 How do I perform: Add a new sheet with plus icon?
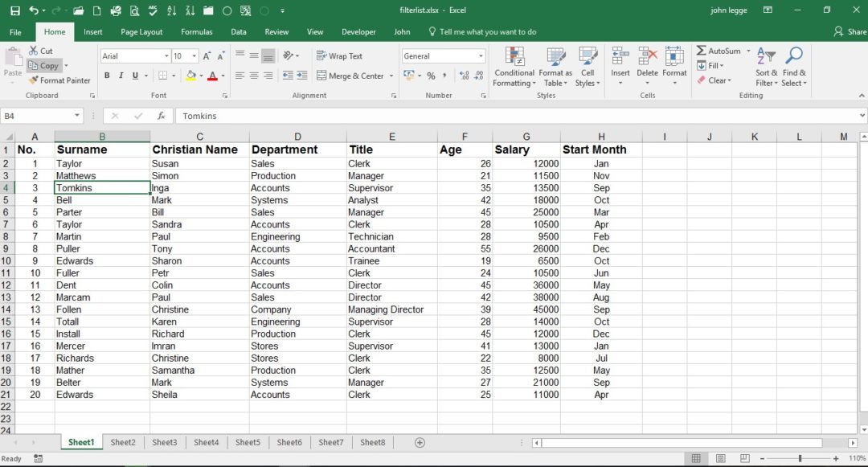click(x=420, y=443)
